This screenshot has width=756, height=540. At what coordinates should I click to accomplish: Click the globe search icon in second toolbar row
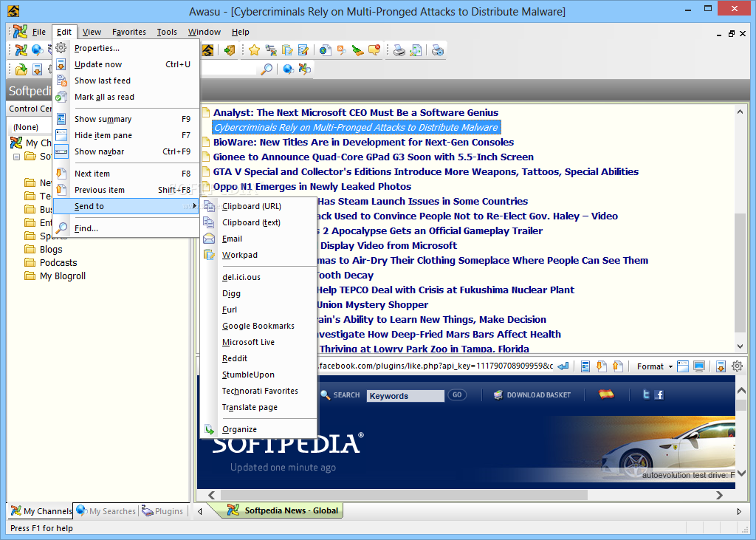coord(289,69)
